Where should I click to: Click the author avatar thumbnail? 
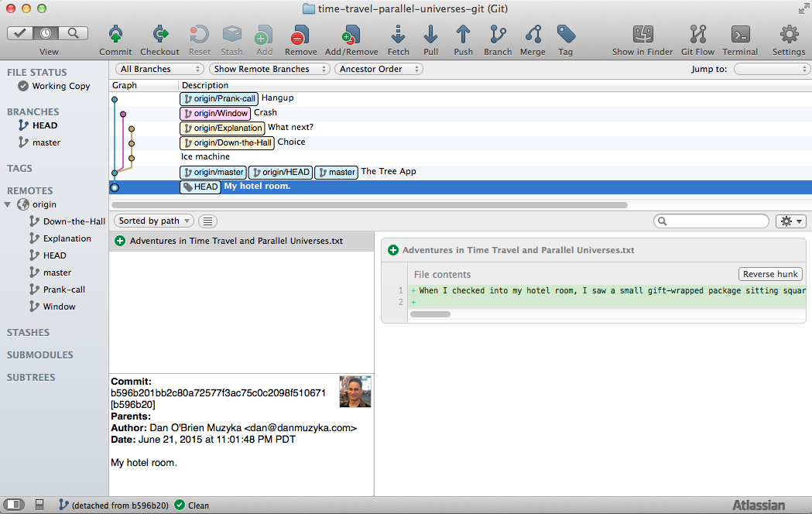(x=355, y=392)
